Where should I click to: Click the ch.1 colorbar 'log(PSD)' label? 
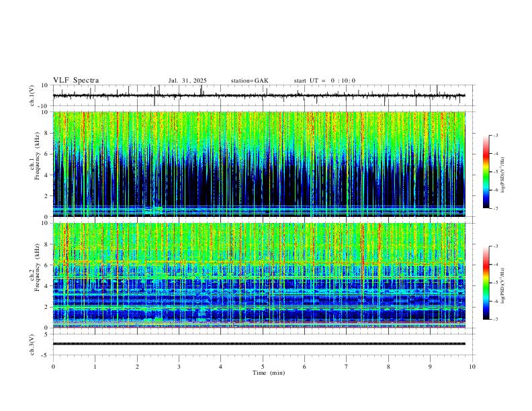(x=502, y=175)
